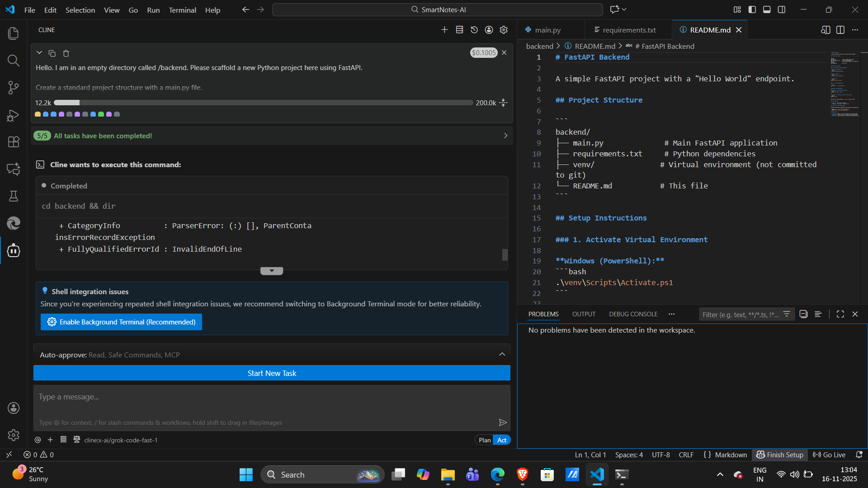Open the Extensions view in activity bar
The height and width of the screenshot is (488, 868).
point(14,142)
